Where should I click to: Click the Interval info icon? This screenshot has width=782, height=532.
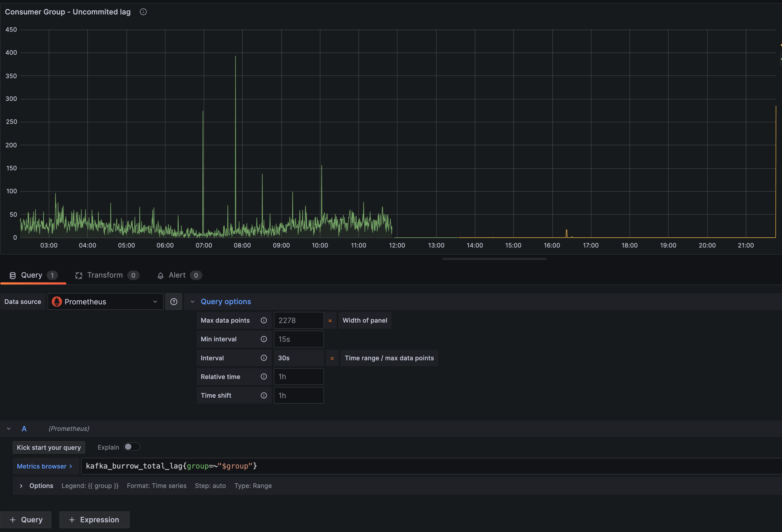[264, 358]
